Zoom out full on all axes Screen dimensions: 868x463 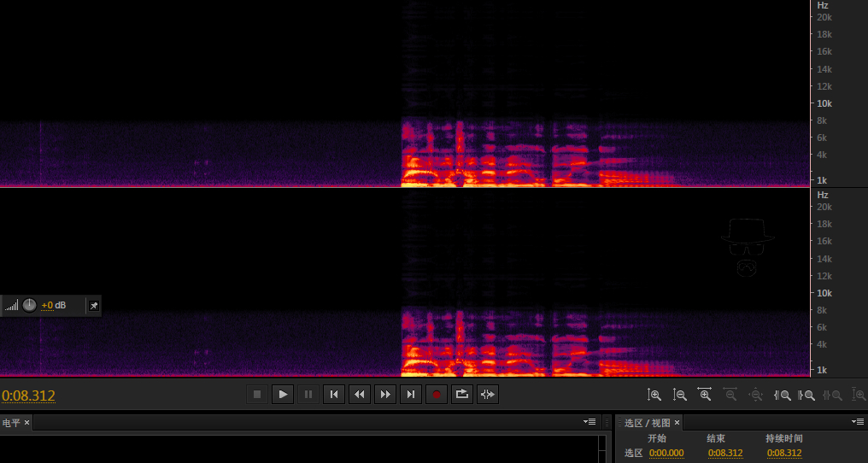pos(755,395)
